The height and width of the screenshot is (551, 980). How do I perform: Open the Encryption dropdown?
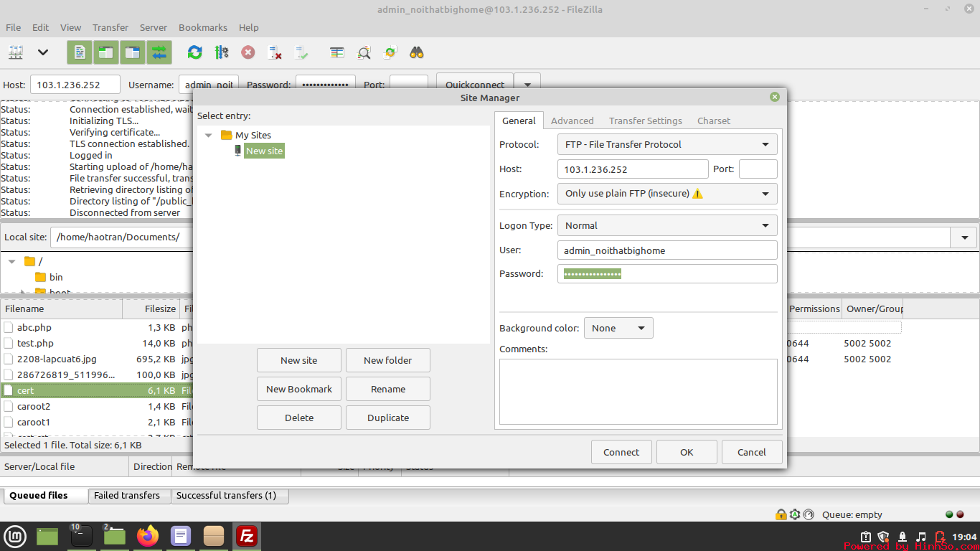point(667,193)
